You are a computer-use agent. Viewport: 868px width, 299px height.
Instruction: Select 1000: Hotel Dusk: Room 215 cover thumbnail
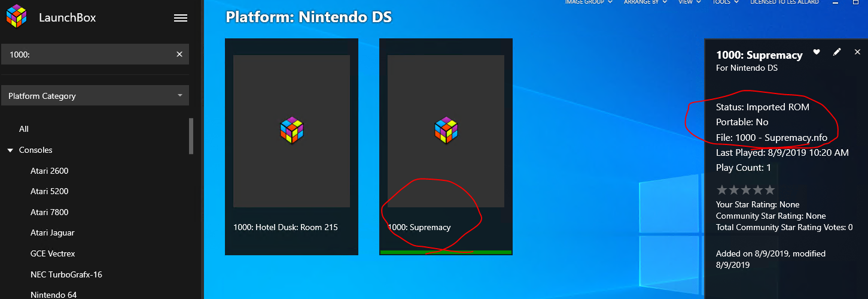(291, 131)
